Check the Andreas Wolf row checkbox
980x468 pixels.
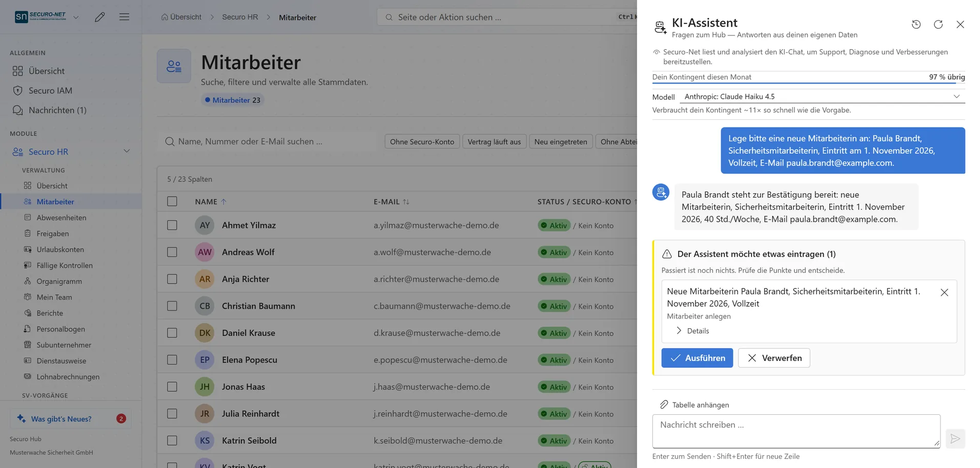[x=172, y=252]
